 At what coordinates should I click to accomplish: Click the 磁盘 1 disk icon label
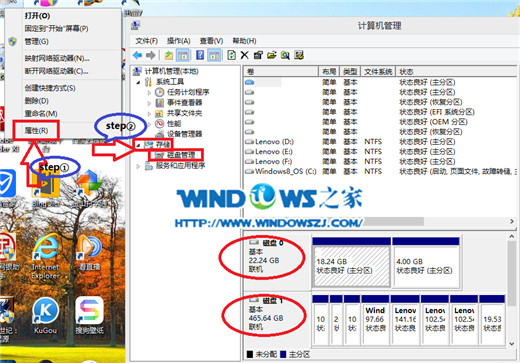click(267, 300)
